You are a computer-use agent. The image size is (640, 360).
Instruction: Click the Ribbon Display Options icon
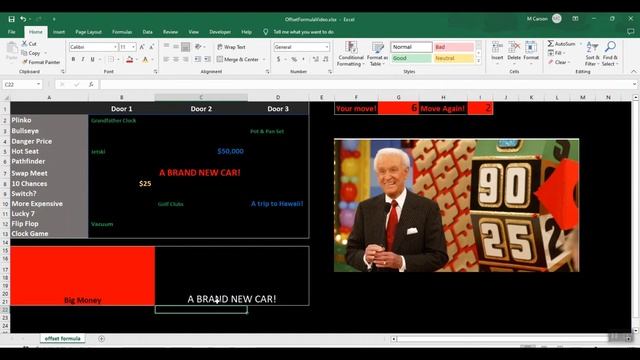tap(575, 19)
